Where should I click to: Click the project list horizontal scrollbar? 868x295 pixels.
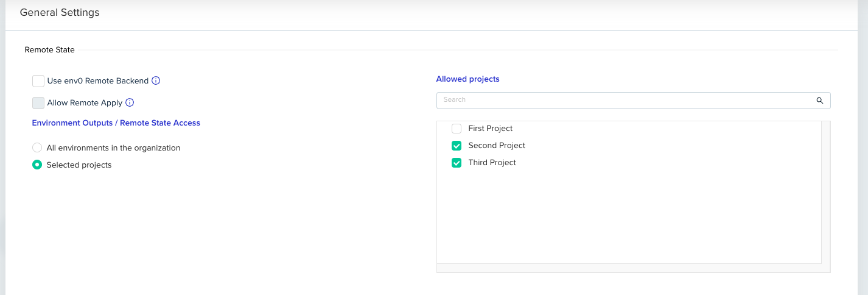pyautogui.click(x=630, y=268)
